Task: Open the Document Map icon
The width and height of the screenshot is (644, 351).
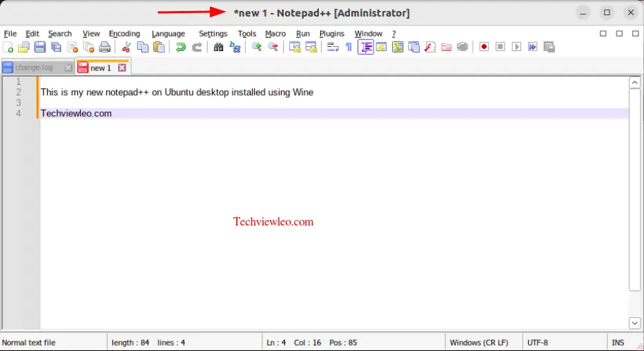Action: [x=398, y=47]
